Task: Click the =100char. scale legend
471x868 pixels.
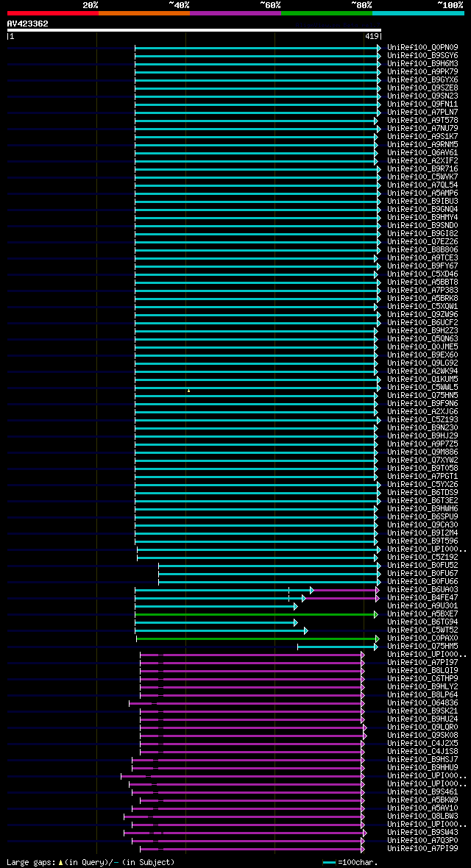Action: coord(350,862)
